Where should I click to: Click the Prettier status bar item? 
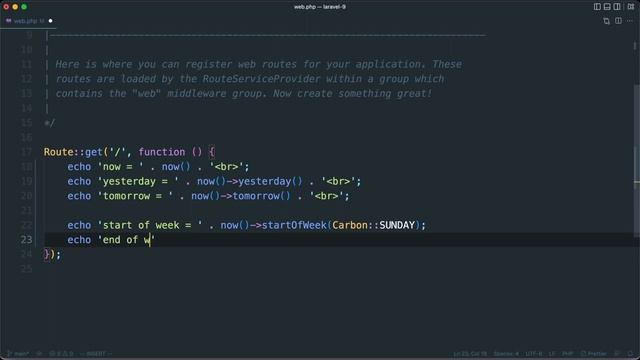pos(594,353)
